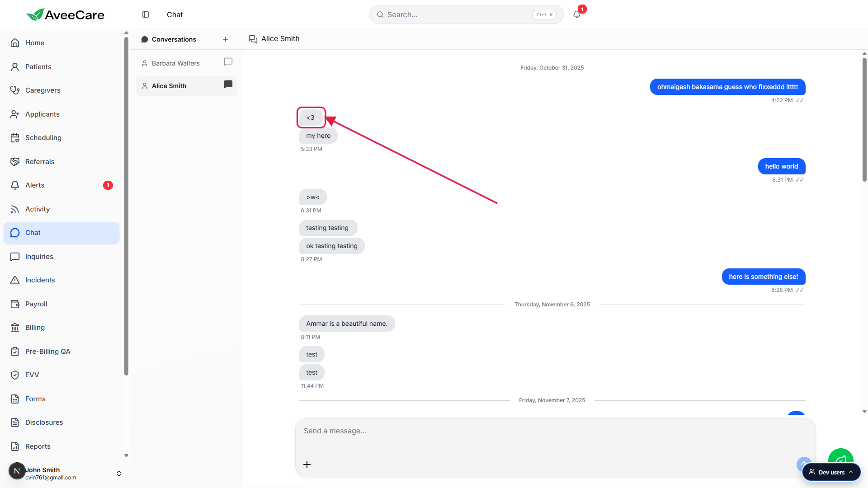Click the chat messages scrollbar
This screenshot has height=488, width=868.
pos(864,119)
